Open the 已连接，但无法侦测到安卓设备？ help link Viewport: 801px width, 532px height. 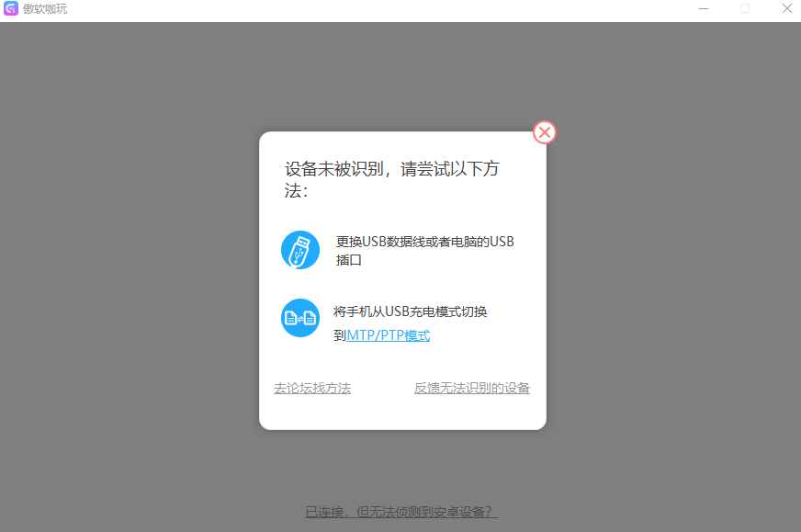400,511
